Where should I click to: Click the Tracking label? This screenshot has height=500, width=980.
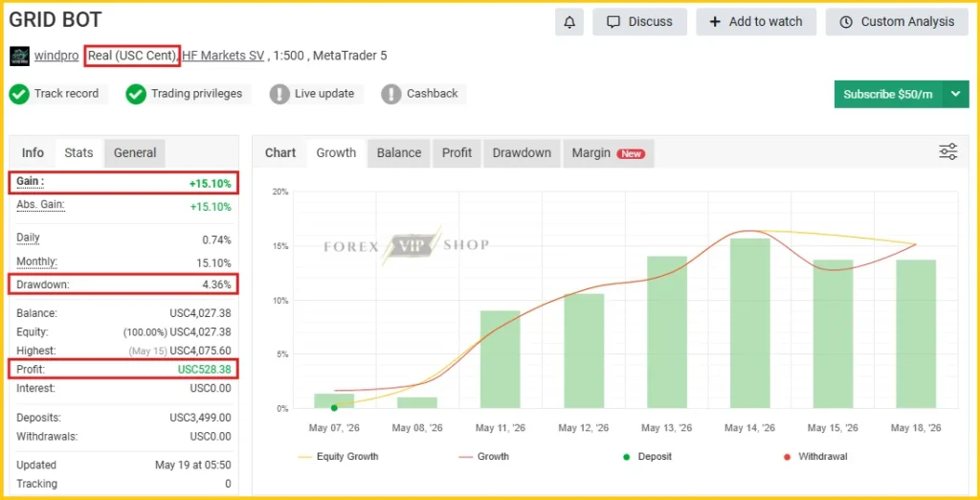tap(37, 485)
